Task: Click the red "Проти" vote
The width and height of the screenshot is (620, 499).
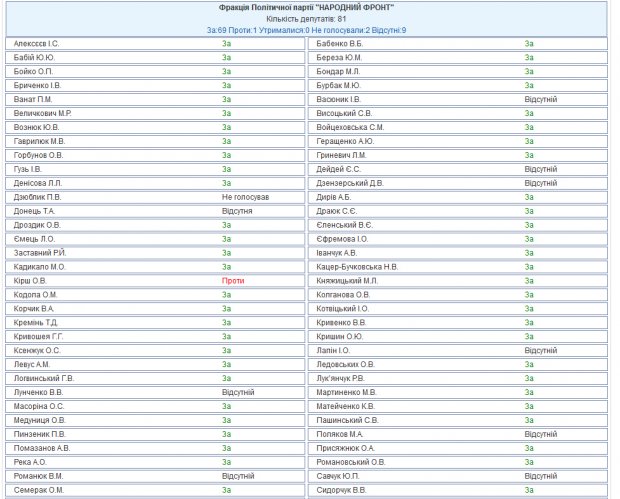Action: pyautogui.click(x=233, y=281)
